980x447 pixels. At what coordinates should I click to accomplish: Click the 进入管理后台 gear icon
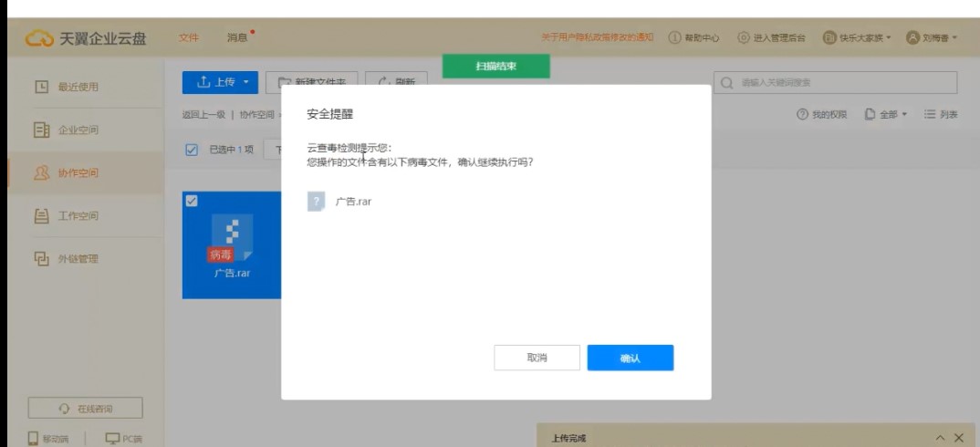pos(743,38)
